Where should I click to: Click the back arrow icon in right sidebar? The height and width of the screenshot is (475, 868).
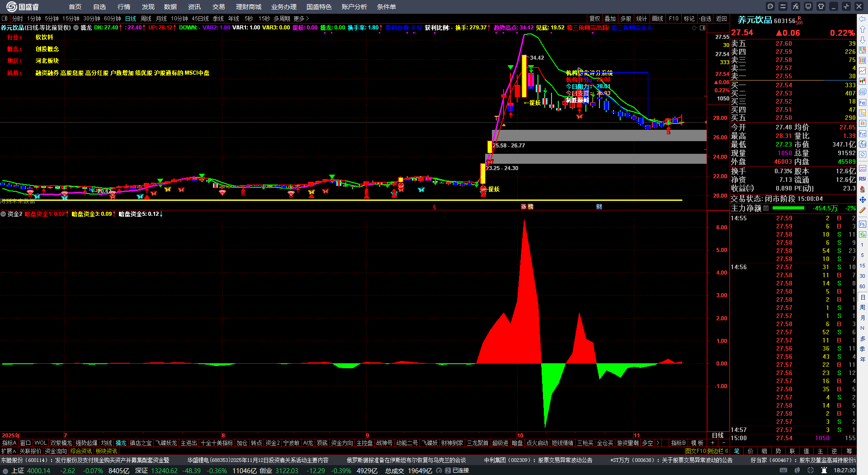[863, 19]
